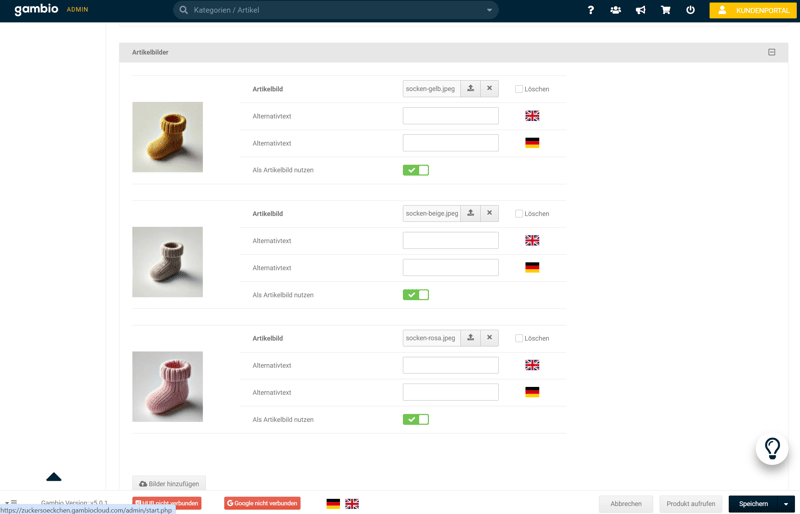Open the Speichern dropdown arrow
800x514 pixels.
[786, 504]
